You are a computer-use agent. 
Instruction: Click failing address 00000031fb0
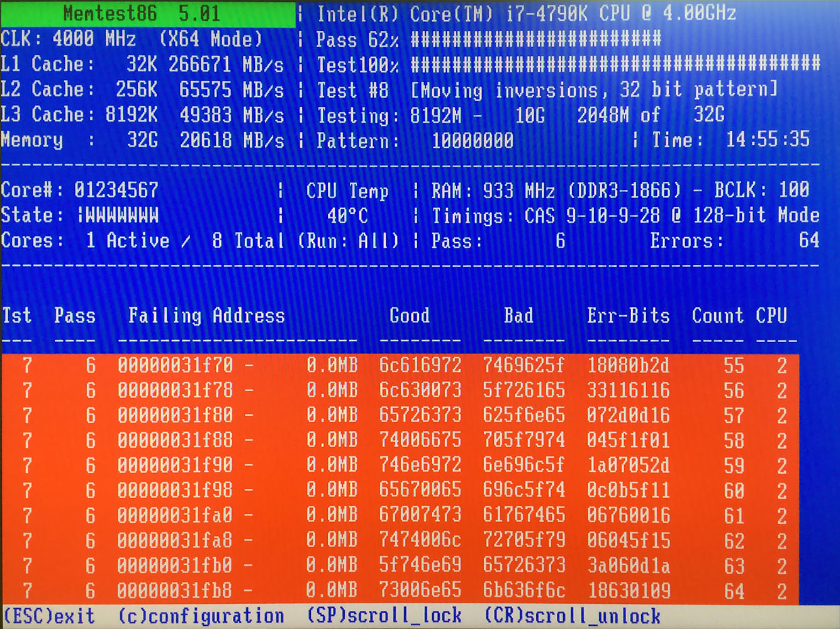click(x=175, y=565)
